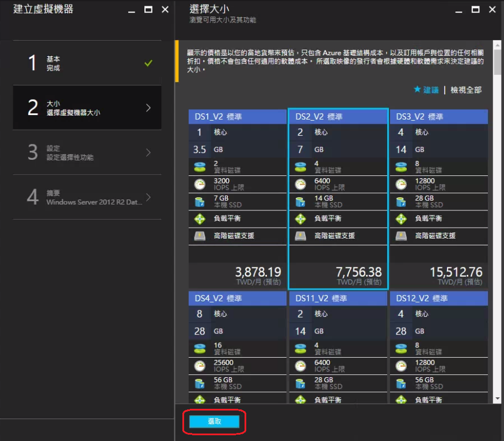The image size is (504, 441).
Task: Expand step 4 摘要 chevron arrow
Action: 148,197
